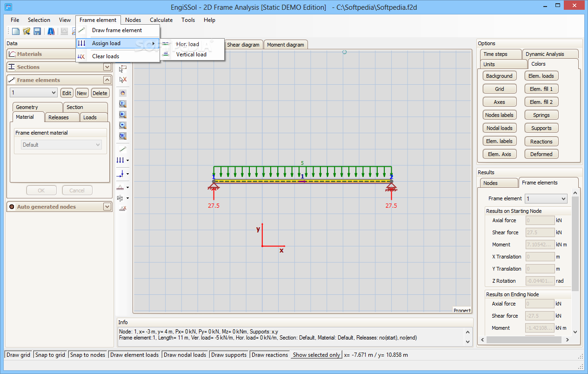
Task: Click the Materials curve icon in Data panel
Action: click(x=12, y=54)
